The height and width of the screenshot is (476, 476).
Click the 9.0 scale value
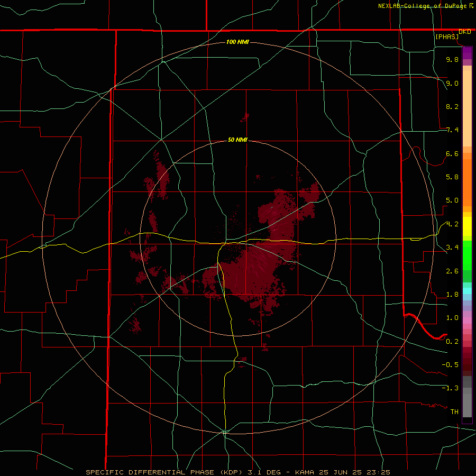coord(452,83)
